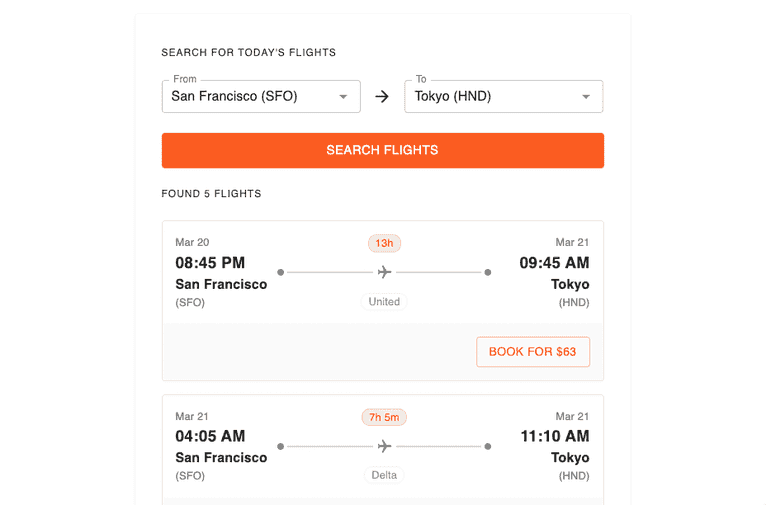The width and height of the screenshot is (766, 505).
Task: Click the 08:45 PM departure time
Action: pyautogui.click(x=210, y=263)
